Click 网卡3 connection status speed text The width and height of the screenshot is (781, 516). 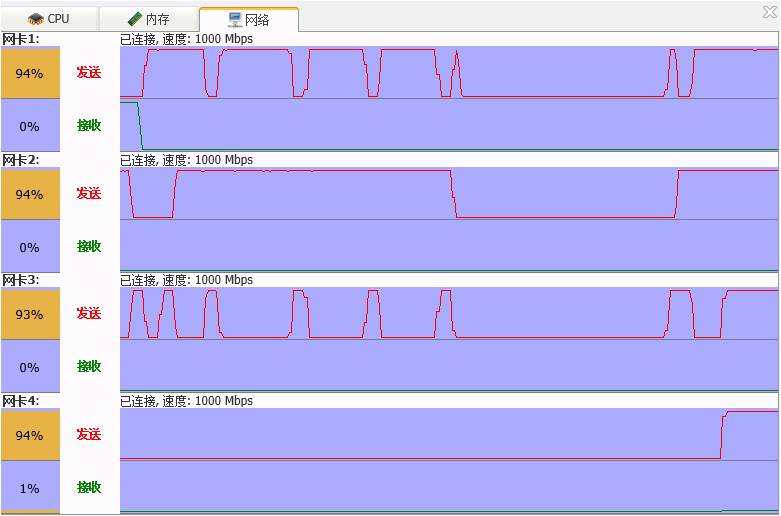tap(187, 280)
